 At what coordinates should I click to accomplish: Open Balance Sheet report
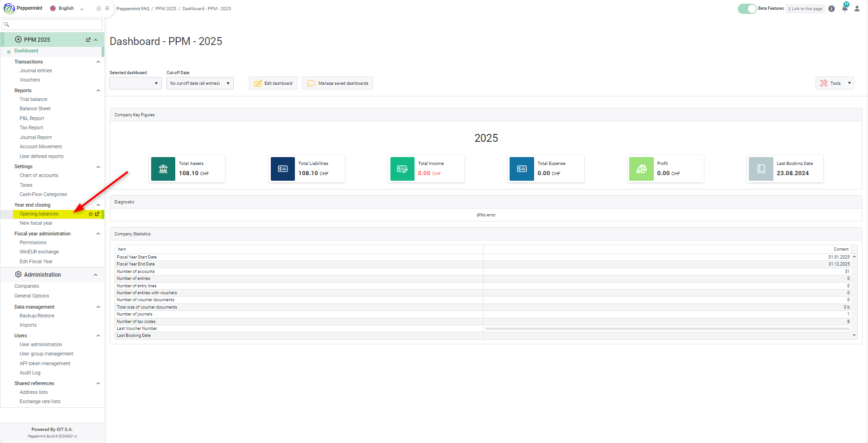[35, 109]
